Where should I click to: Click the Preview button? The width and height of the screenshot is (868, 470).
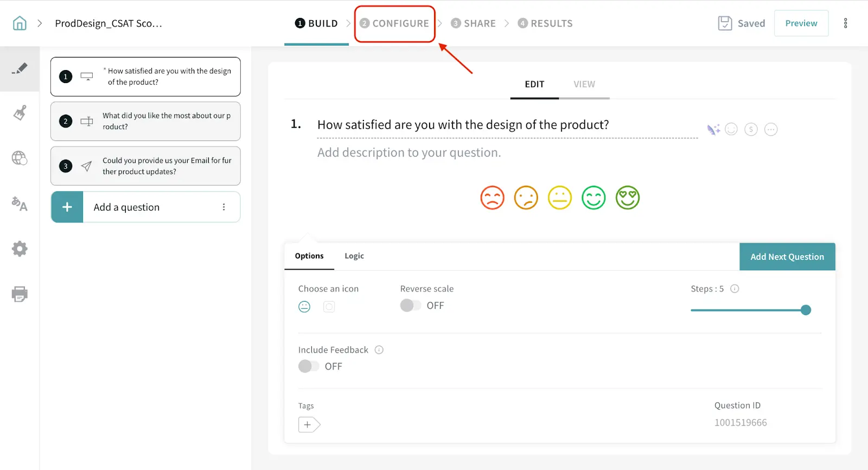[801, 23]
